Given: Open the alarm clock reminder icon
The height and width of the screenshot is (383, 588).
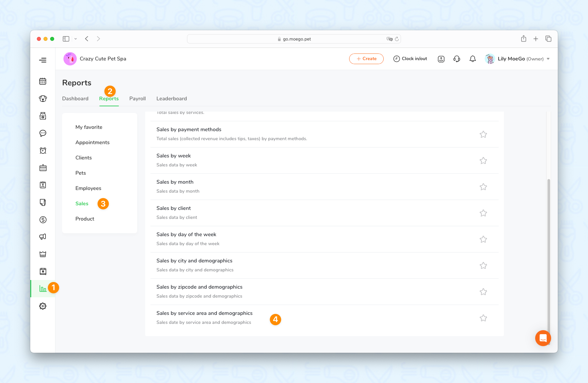Looking at the screenshot, I should pyautogui.click(x=43, y=150).
